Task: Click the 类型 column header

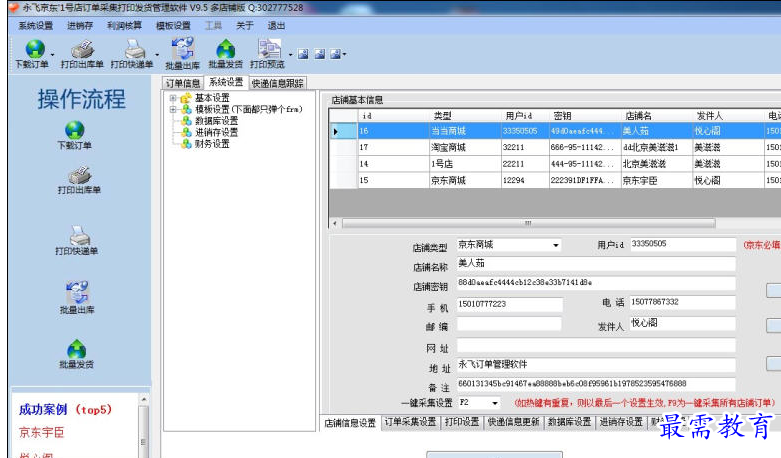Action: [x=465, y=116]
